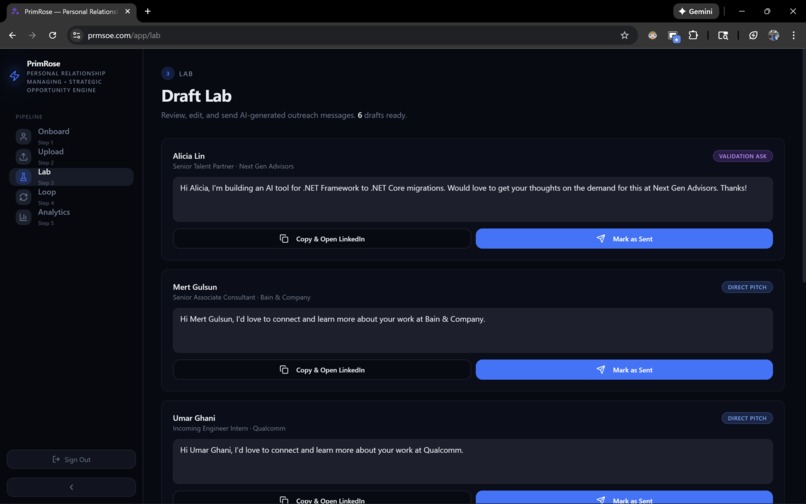Go back in browser history
This screenshot has height=504, width=806.
point(12,35)
